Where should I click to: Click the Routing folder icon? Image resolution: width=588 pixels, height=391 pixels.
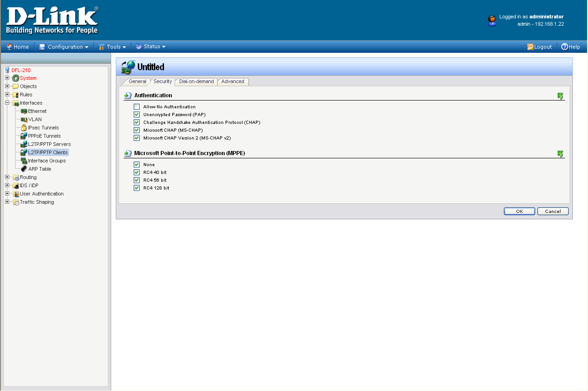pyautogui.click(x=16, y=177)
